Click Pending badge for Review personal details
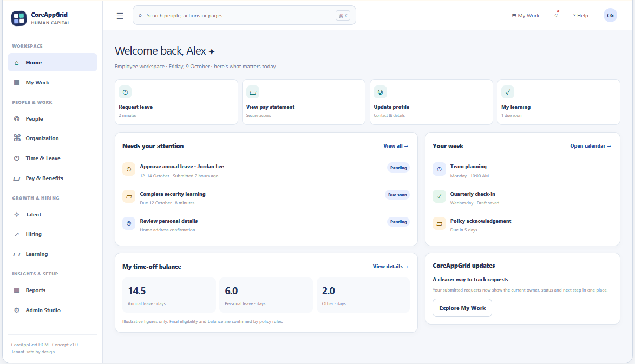The image size is (635, 364). coord(398,222)
